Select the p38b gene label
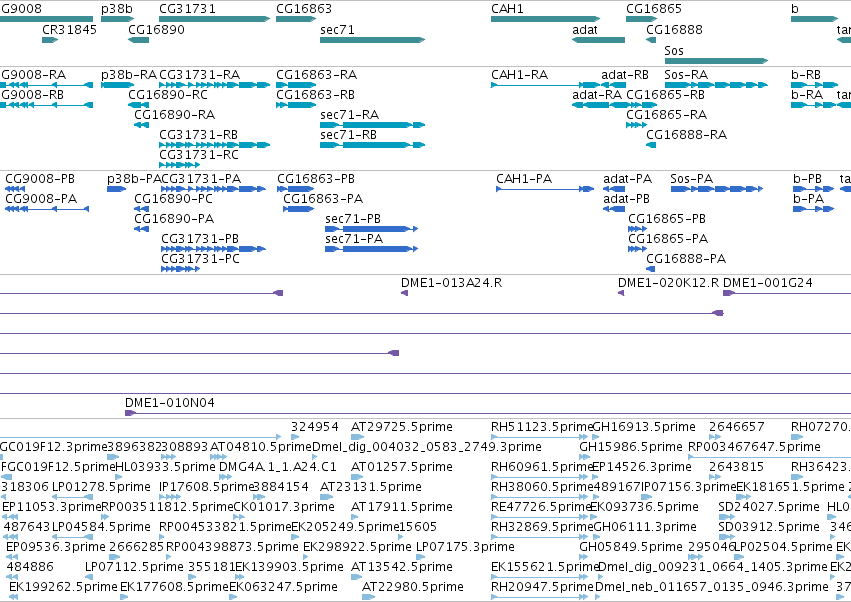The image size is (851, 602). [x=117, y=9]
